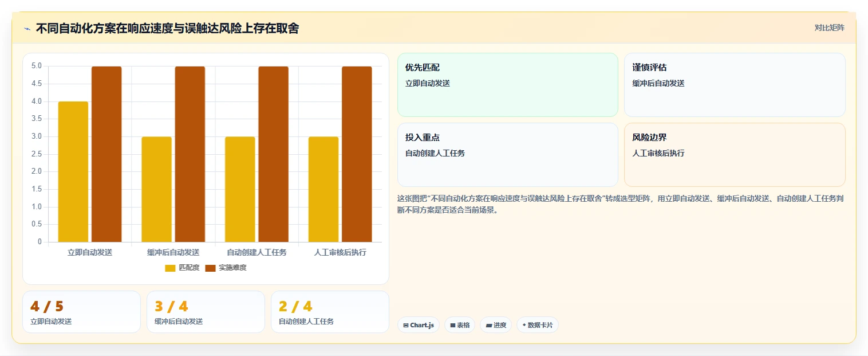Select the 优先匹配 card

tap(508, 85)
